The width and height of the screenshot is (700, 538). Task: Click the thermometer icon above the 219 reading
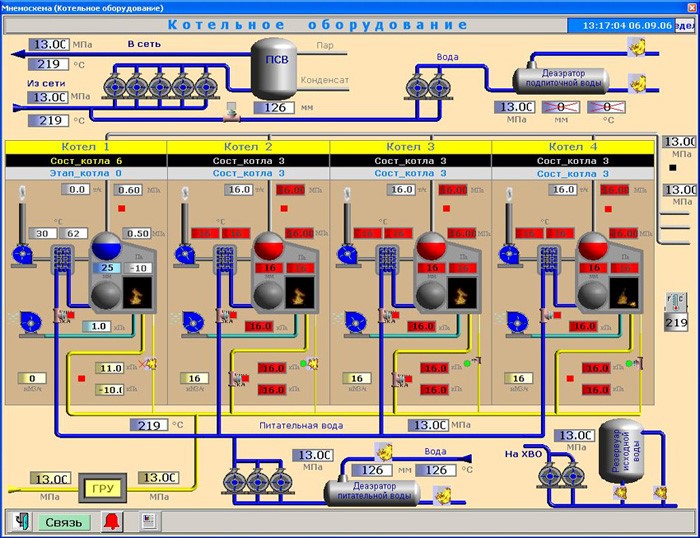click(x=676, y=302)
